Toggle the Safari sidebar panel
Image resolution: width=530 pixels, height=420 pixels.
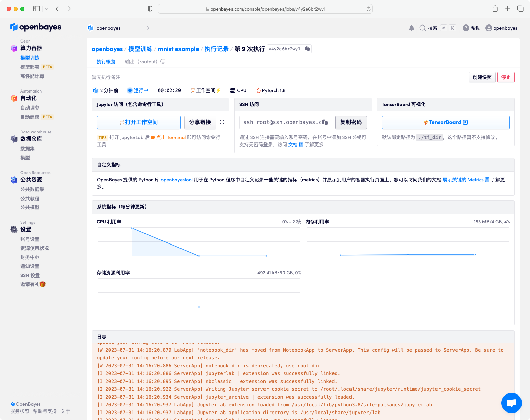click(36, 9)
